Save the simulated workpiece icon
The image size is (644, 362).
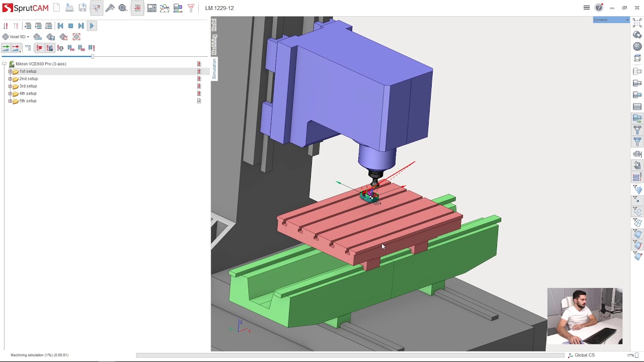click(x=50, y=37)
